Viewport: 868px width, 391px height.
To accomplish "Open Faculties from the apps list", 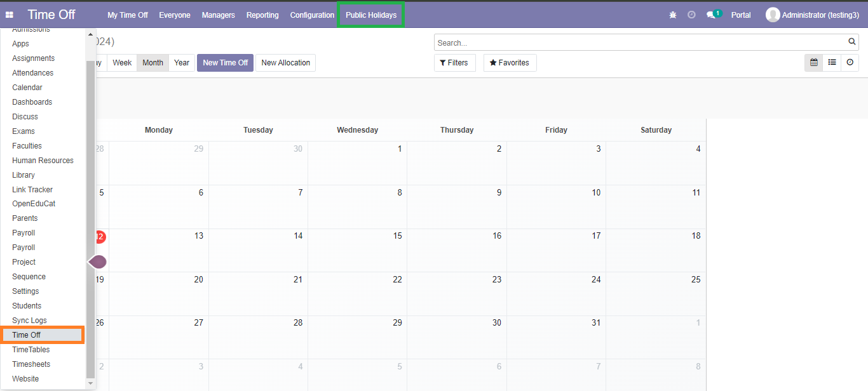I will pos(43,146).
